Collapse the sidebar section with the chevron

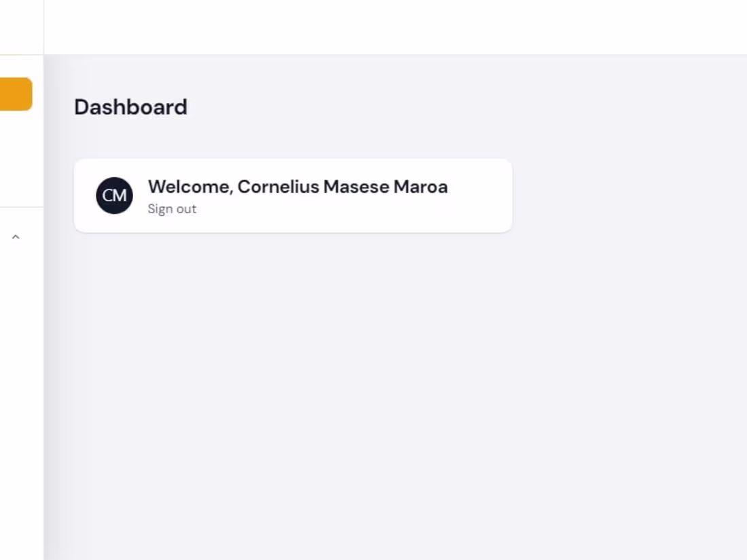(x=16, y=237)
